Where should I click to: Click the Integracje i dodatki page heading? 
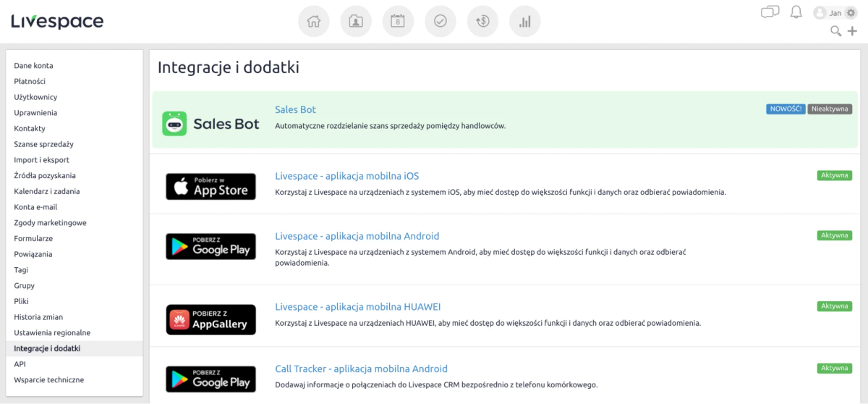pyautogui.click(x=229, y=68)
